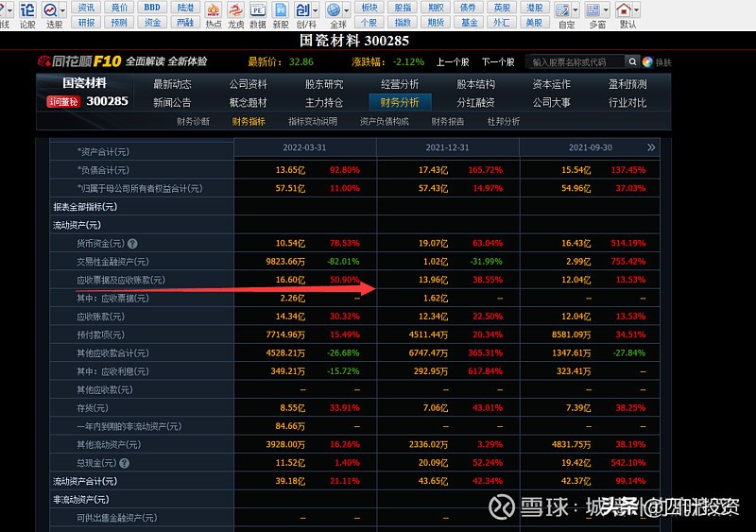Click the 债券 toolbar button

coord(468,8)
